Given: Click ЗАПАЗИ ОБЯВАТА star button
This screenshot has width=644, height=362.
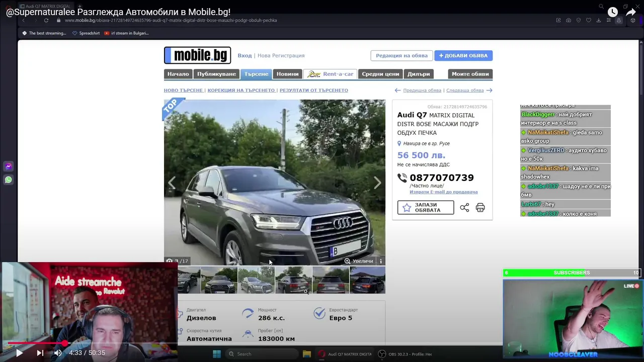Looking at the screenshot, I should pyautogui.click(x=426, y=208).
